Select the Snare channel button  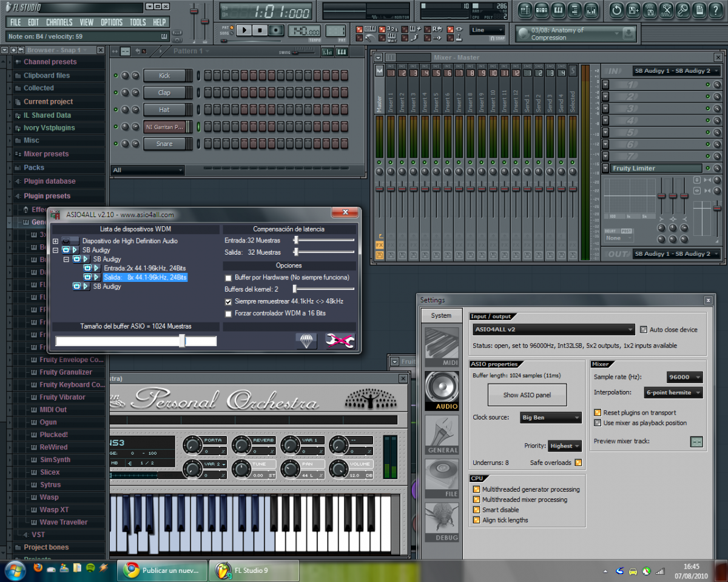click(164, 144)
